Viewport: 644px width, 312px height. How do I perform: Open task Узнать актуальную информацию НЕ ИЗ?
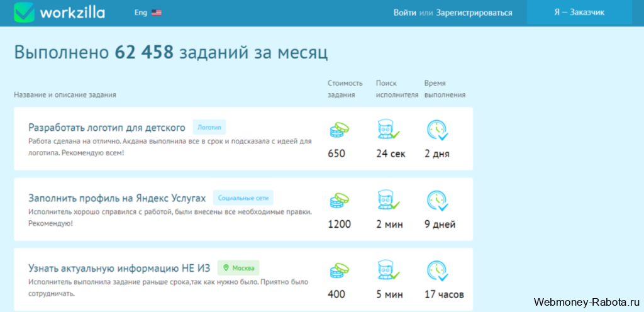click(119, 268)
